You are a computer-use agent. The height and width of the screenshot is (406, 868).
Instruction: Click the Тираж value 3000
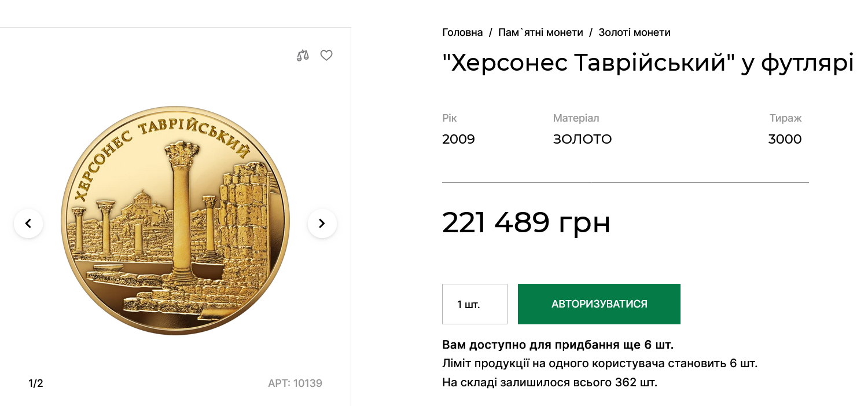pos(785,139)
